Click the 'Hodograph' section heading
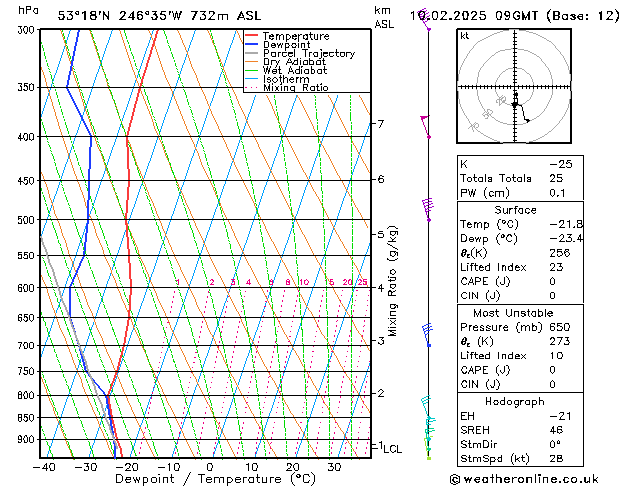The width and height of the screenshot is (629, 486). pos(515,402)
